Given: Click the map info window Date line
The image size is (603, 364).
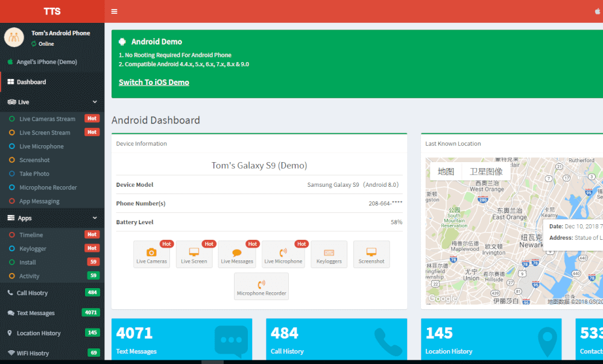Looking at the screenshot, I should click(x=576, y=227).
